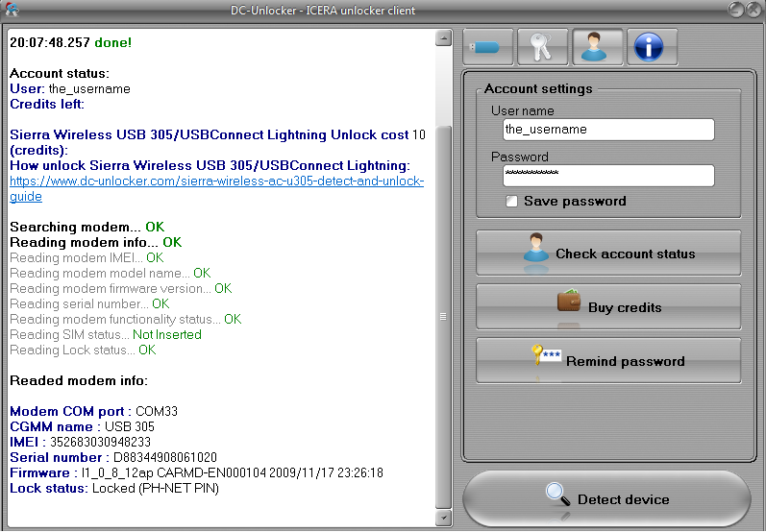The height and width of the screenshot is (532, 766).
Task: Open the dc-unlocker.com sierra-wireless unlock guide link
Action: tap(216, 188)
